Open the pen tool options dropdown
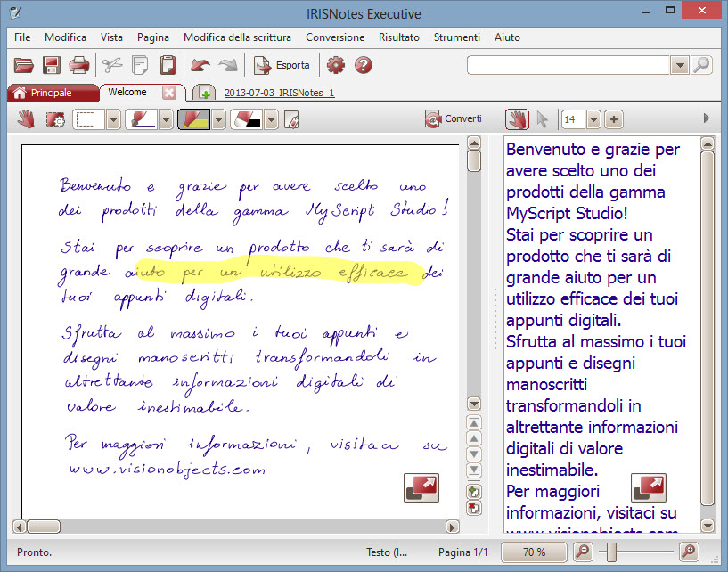 point(167,119)
